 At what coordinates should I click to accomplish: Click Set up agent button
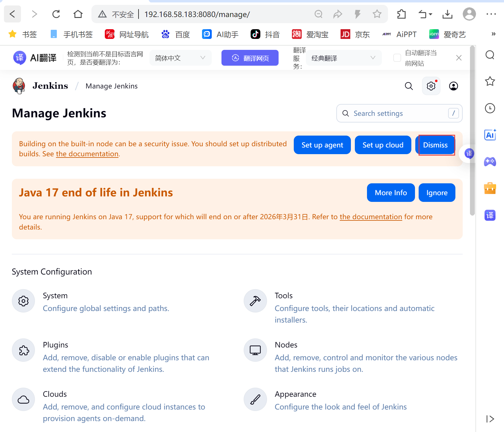tap(322, 145)
